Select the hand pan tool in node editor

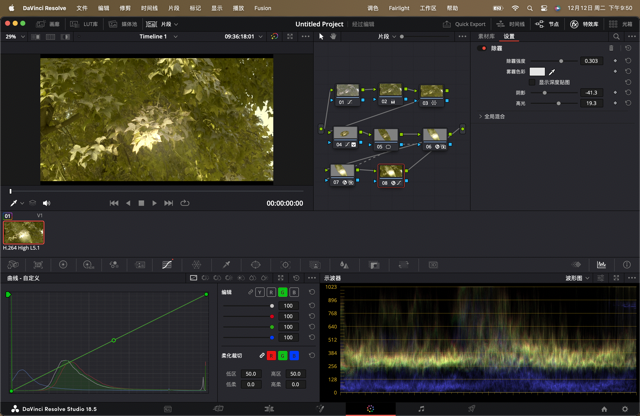(x=334, y=36)
